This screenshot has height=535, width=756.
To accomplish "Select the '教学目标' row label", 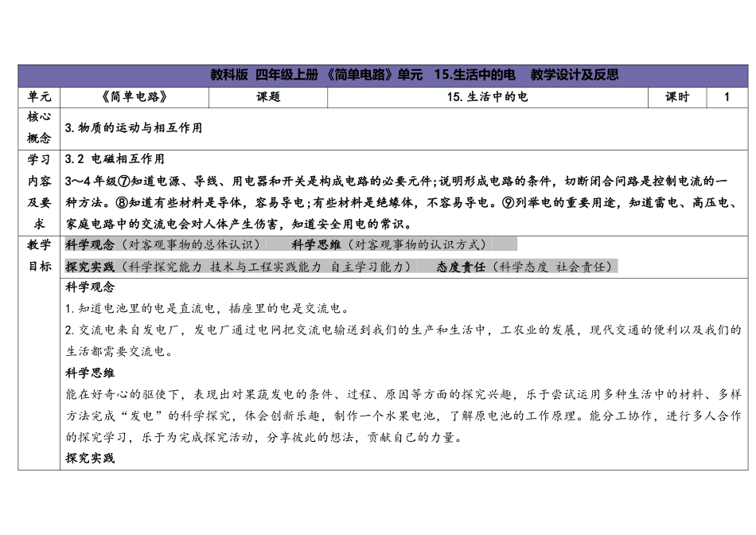I will 39,256.
